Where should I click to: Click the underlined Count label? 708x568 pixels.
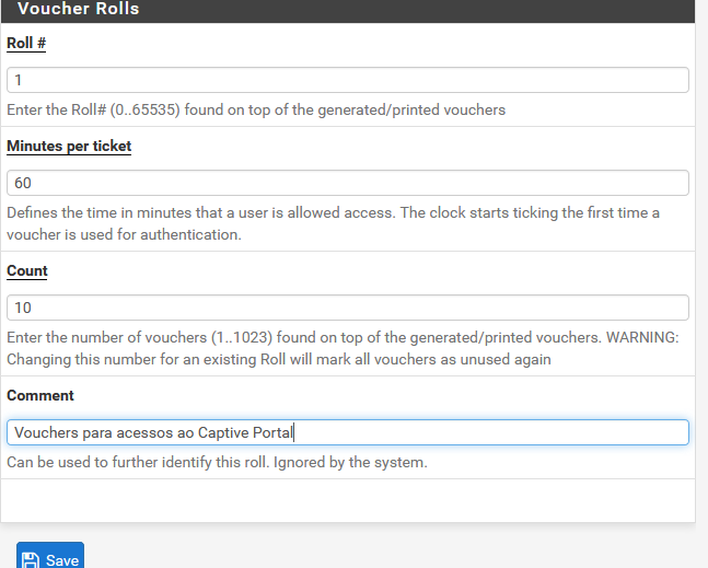pyautogui.click(x=27, y=271)
